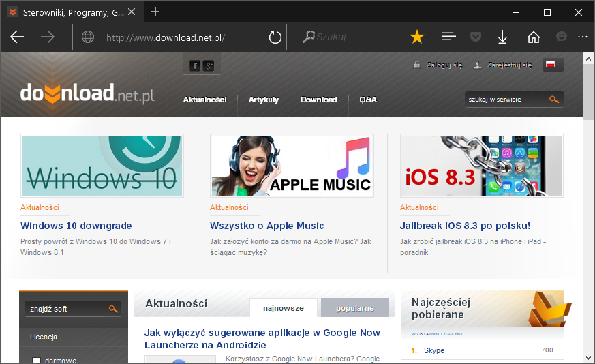Image resolution: width=595 pixels, height=364 pixels.
Task: Open the bookmarks list icon
Action: pyautogui.click(x=449, y=37)
